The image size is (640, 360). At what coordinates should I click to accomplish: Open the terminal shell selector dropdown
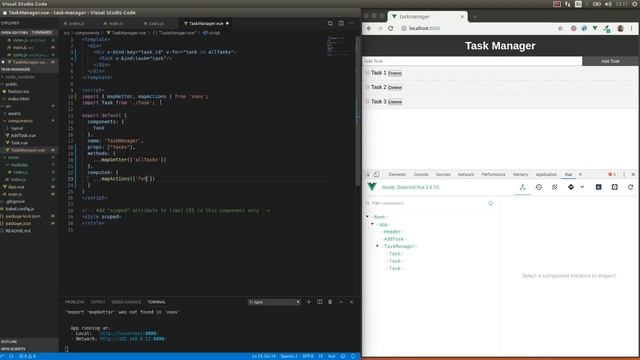coord(274,302)
